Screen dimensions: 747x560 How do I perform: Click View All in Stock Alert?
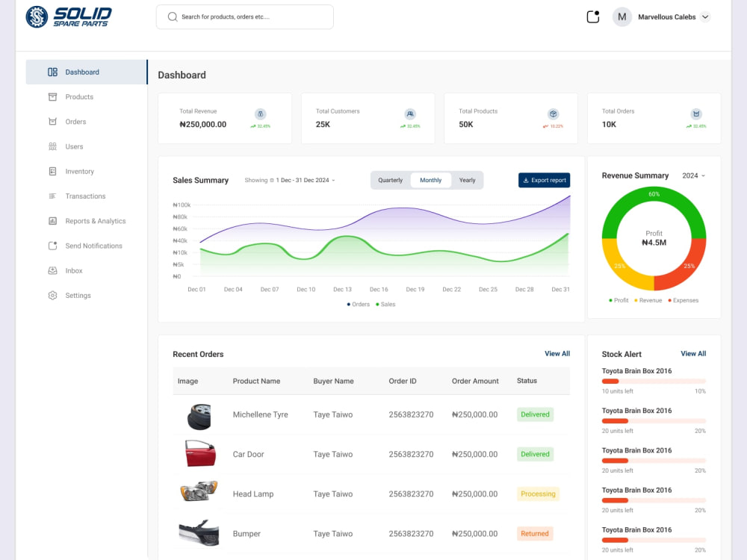click(693, 353)
